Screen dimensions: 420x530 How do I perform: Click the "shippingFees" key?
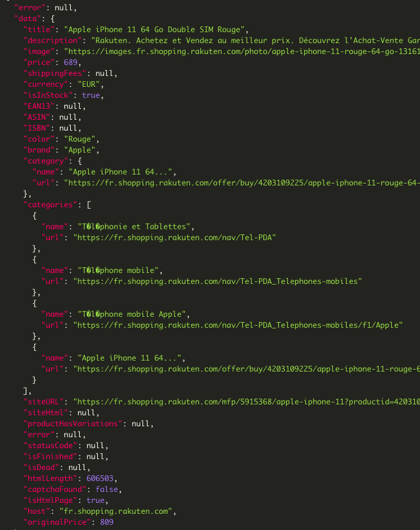tap(55, 73)
